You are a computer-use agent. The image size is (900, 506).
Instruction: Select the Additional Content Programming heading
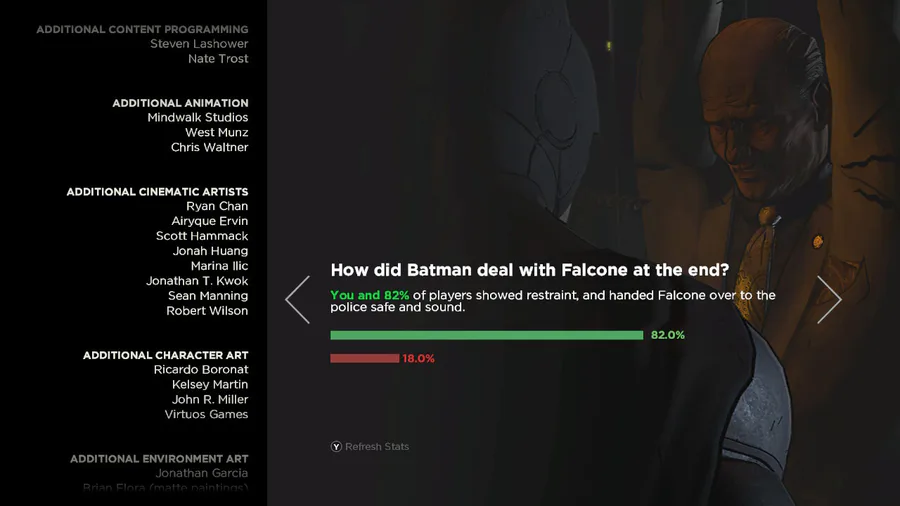pos(142,29)
